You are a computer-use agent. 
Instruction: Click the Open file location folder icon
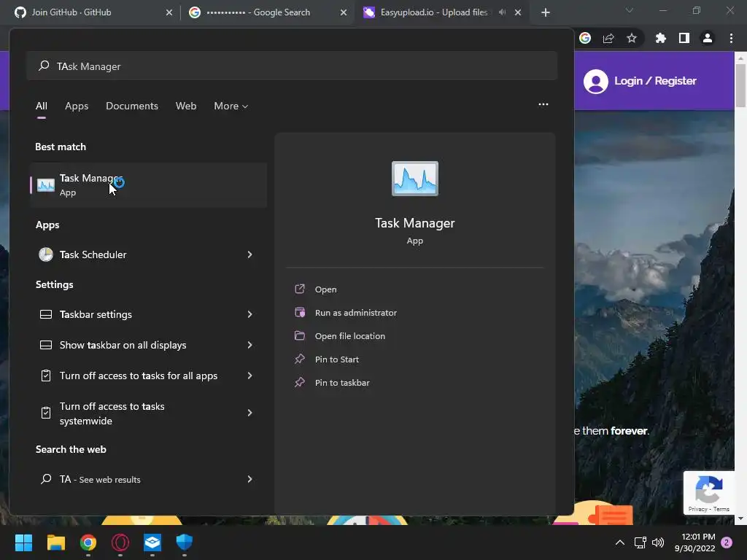point(300,335)
